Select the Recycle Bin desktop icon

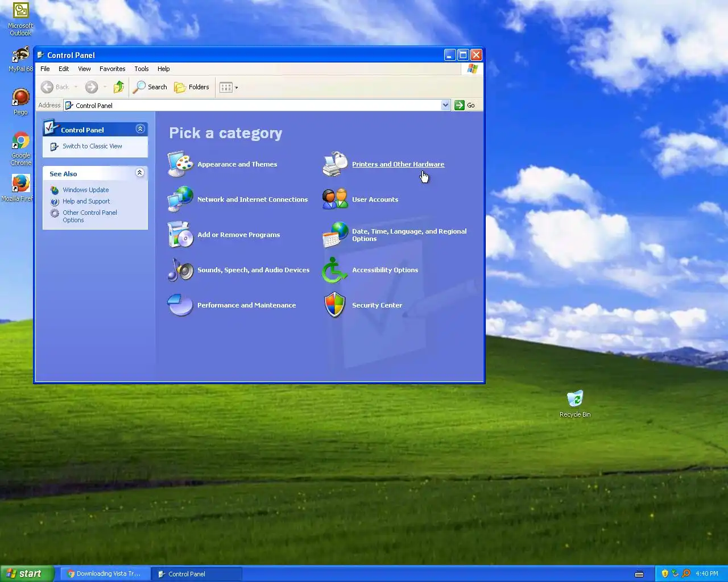point(575,404)
